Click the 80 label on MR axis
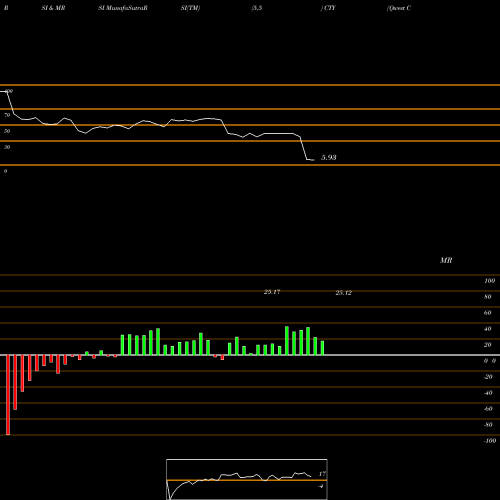Screen dimensions: 500x500 coord(488,297)
